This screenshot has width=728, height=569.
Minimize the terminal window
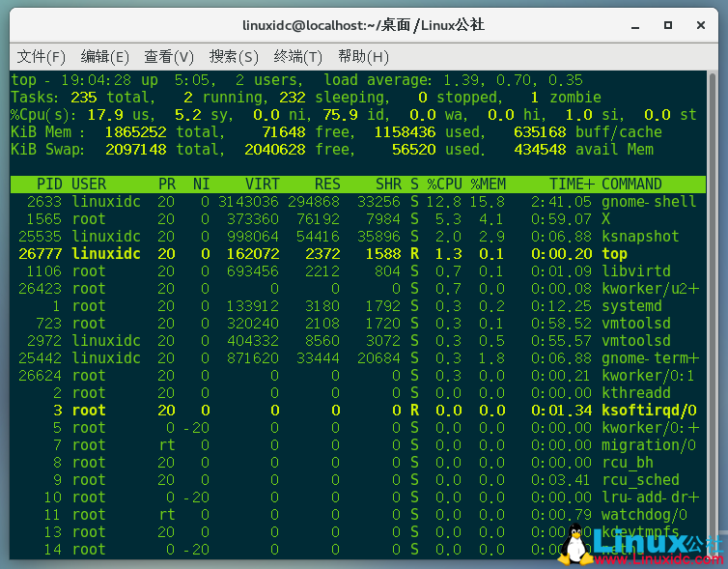click(635, 26)
